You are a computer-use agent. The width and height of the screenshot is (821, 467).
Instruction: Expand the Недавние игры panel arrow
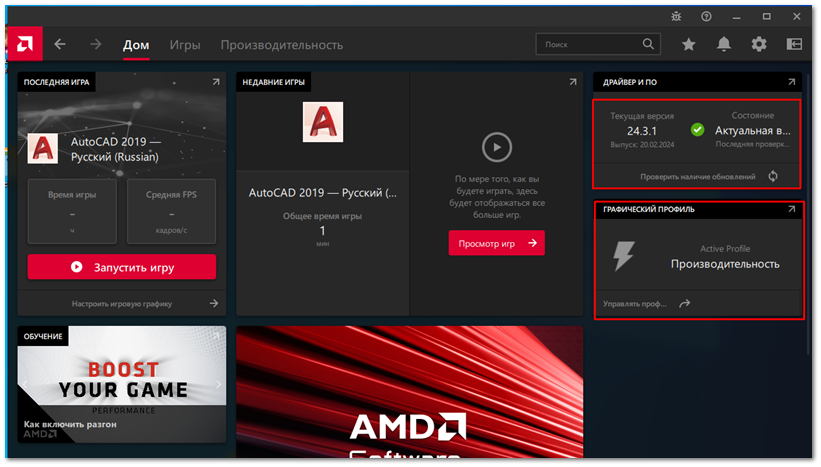coord(573,82)
